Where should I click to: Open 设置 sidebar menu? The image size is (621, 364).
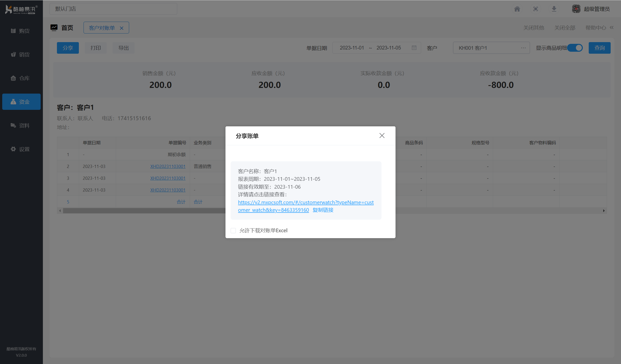point(21,149)
